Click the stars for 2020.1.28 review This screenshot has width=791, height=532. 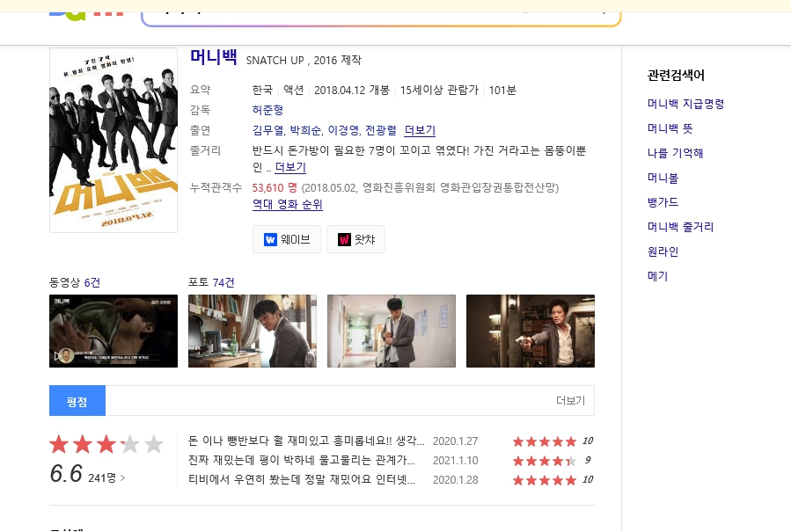[545, 480]
